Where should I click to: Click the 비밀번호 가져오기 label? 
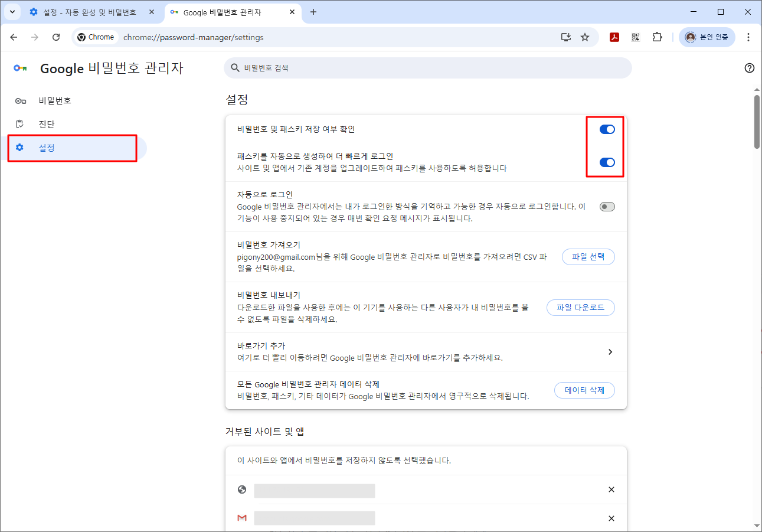269,245
